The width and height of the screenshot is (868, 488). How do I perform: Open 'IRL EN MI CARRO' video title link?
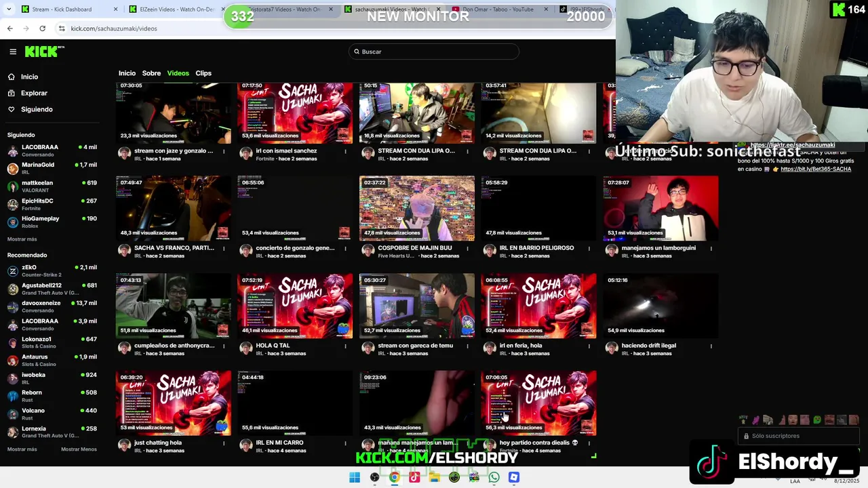coord(279,443)
